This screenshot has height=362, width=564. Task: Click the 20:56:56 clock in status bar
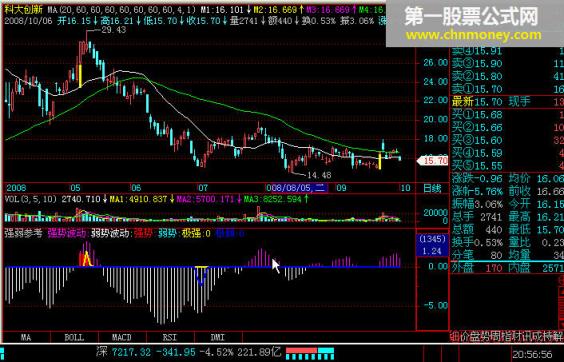[x=532, y=354]
